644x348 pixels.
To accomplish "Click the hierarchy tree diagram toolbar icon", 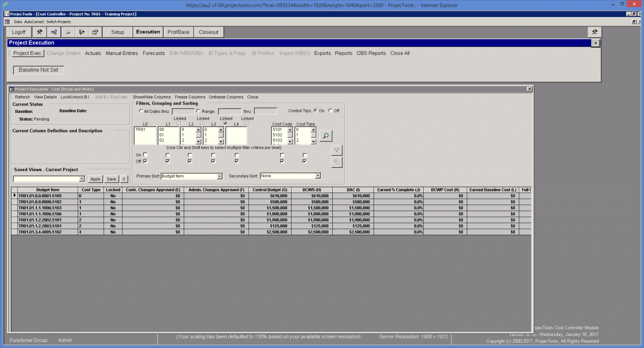I will (54, 32).
